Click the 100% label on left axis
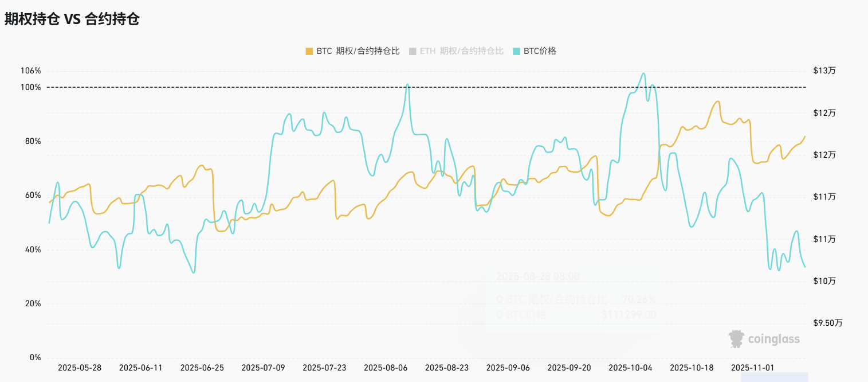The width and height of the screenshot is (868, 382). 31,87
